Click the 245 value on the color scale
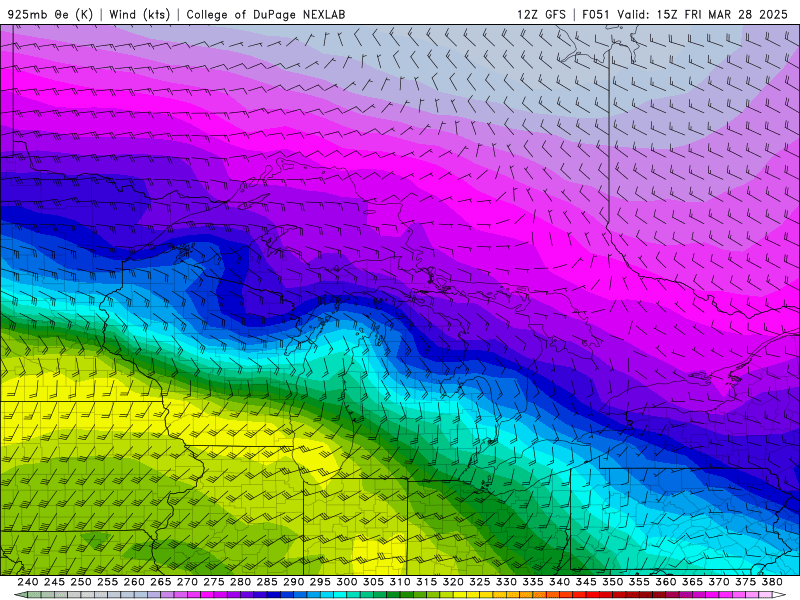 tap(54, 582)
